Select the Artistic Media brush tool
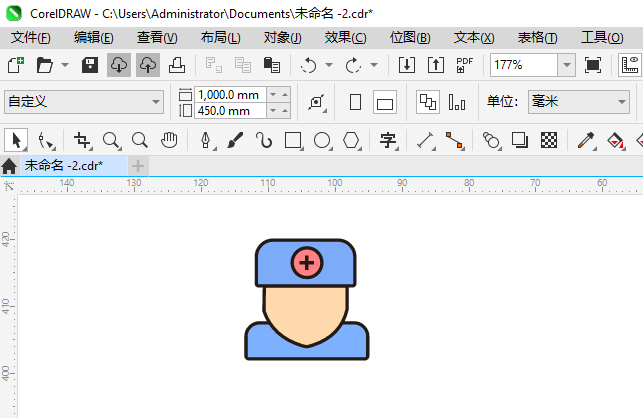Viewport: 643px width, 418px height. (x=235, y=140)
